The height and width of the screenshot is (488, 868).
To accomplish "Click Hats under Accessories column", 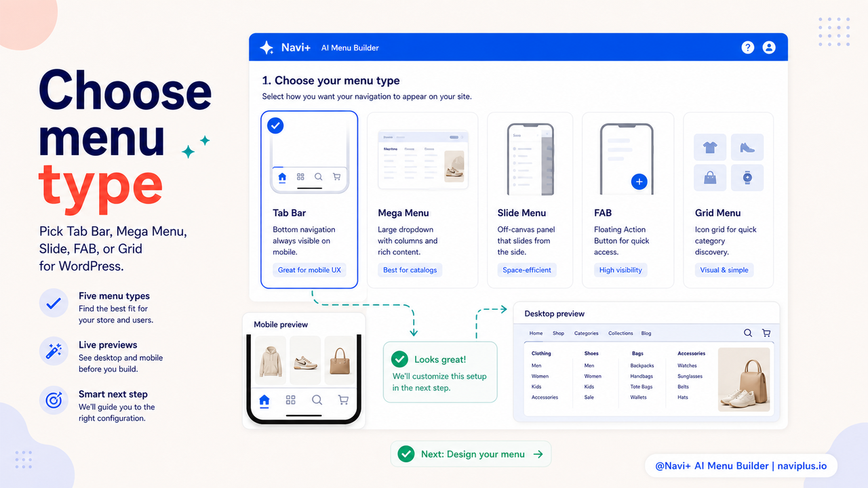I will tap(682, 397).
